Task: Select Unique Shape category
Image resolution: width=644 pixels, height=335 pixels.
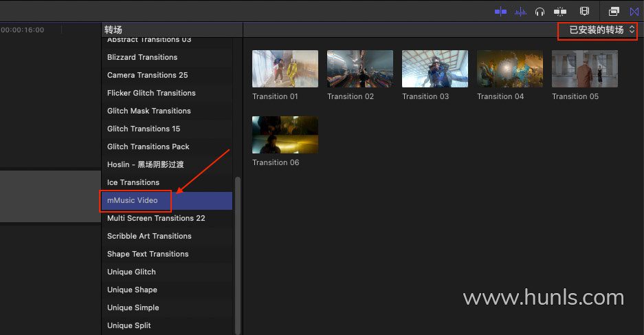Action: [x=167, y=290]
